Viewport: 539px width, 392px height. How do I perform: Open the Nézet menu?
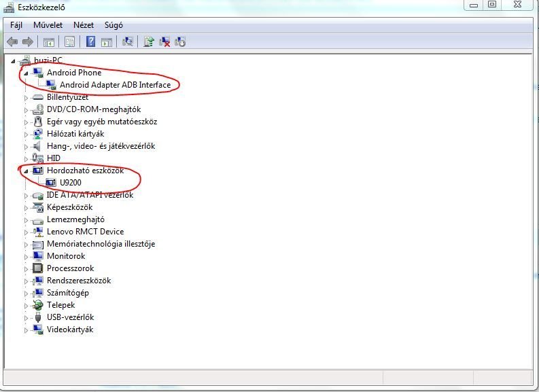click(84, 25)
